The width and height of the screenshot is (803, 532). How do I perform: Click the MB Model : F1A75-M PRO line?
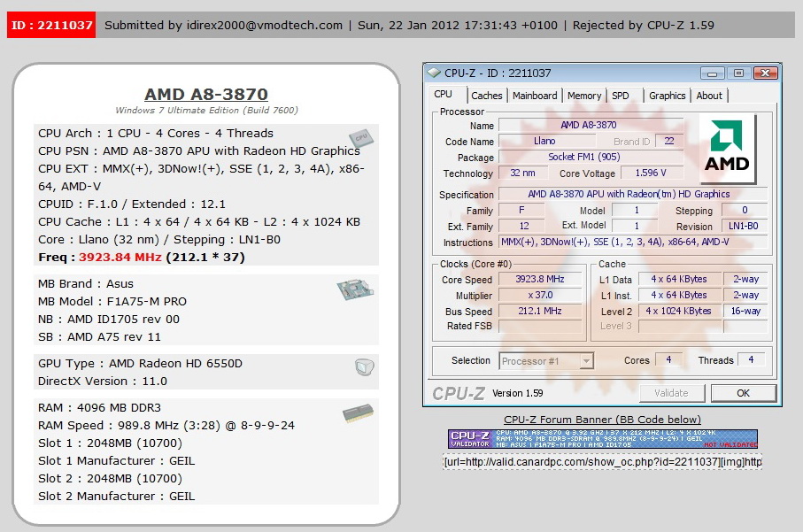pos(112,302)
